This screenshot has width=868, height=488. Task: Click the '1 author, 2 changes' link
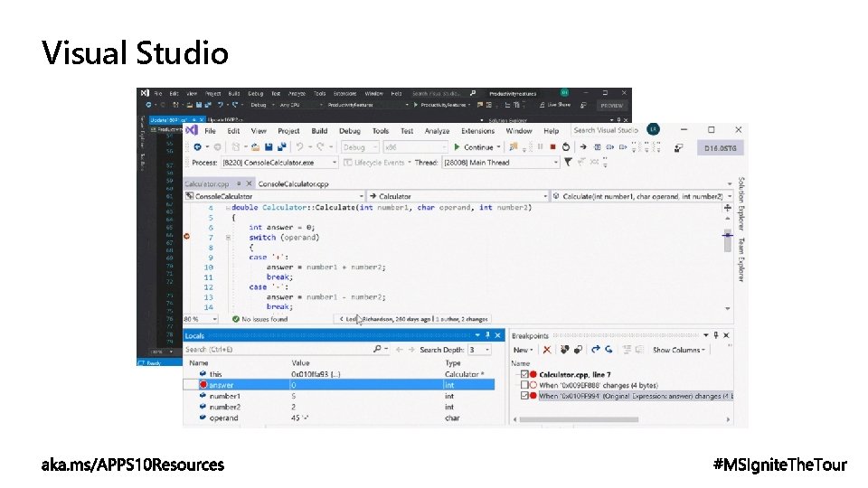(x=462, y=319)
